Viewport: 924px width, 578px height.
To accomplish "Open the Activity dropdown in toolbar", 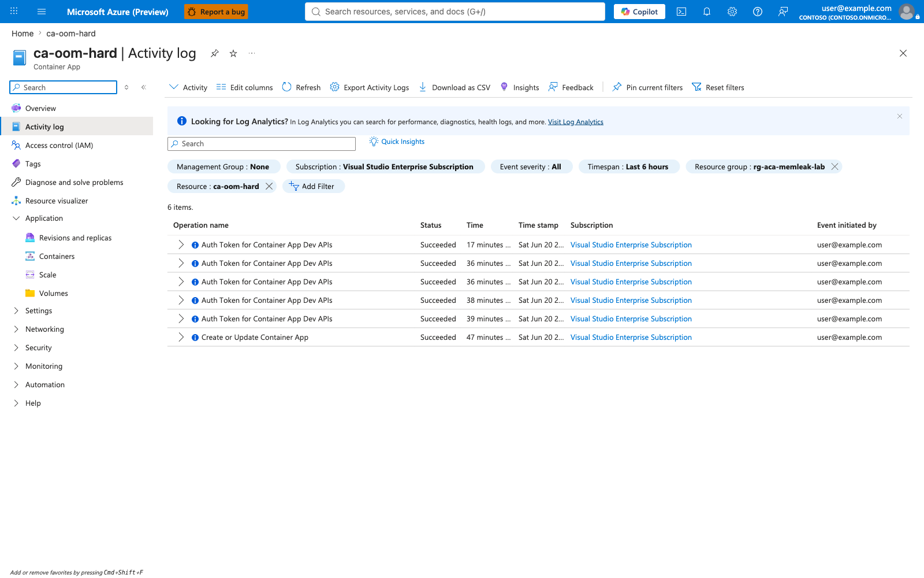I will pyautogui.click(x=188, y=87).
